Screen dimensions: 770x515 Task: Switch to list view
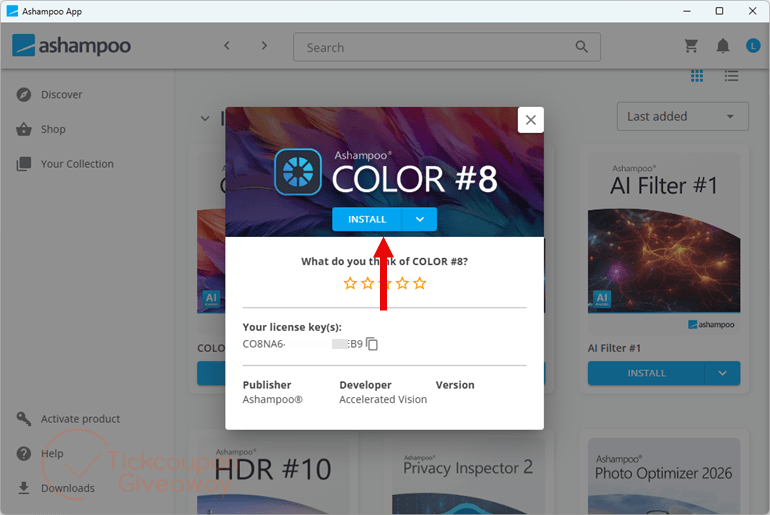(x=731, y=76)
